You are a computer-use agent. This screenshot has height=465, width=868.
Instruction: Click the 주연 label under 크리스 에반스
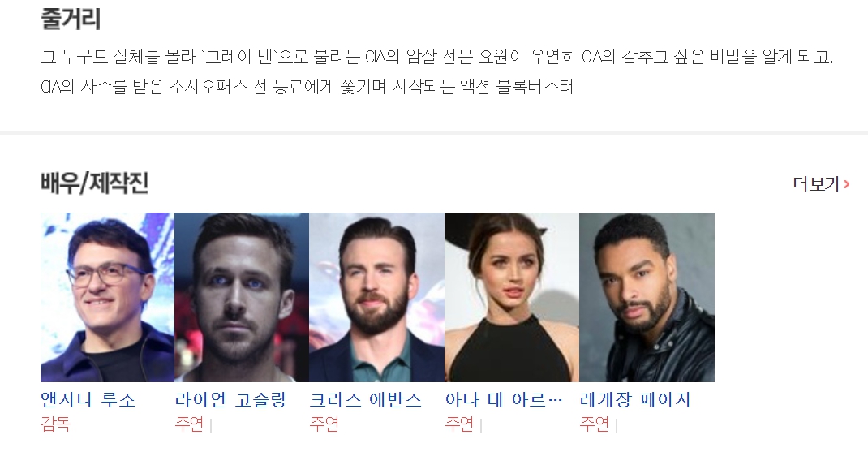coord(324,424)
